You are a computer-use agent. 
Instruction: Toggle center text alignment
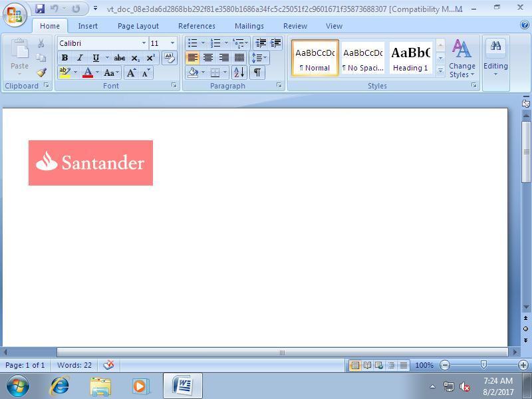208,57
